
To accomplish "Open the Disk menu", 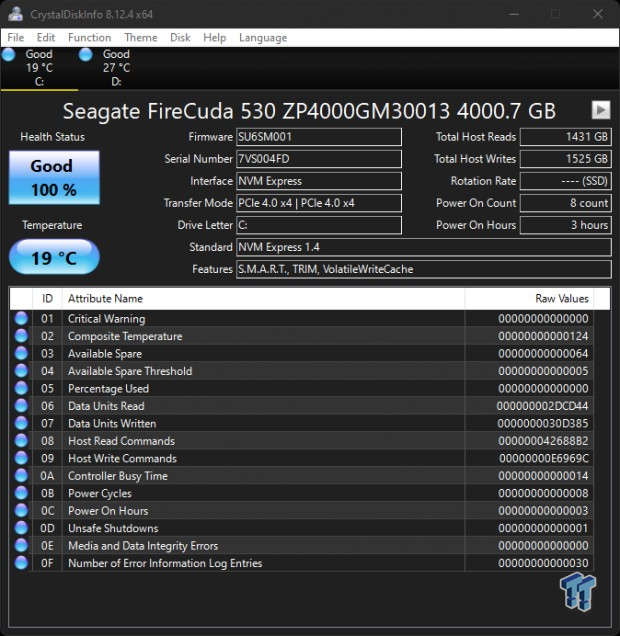I will click(180, 38).
